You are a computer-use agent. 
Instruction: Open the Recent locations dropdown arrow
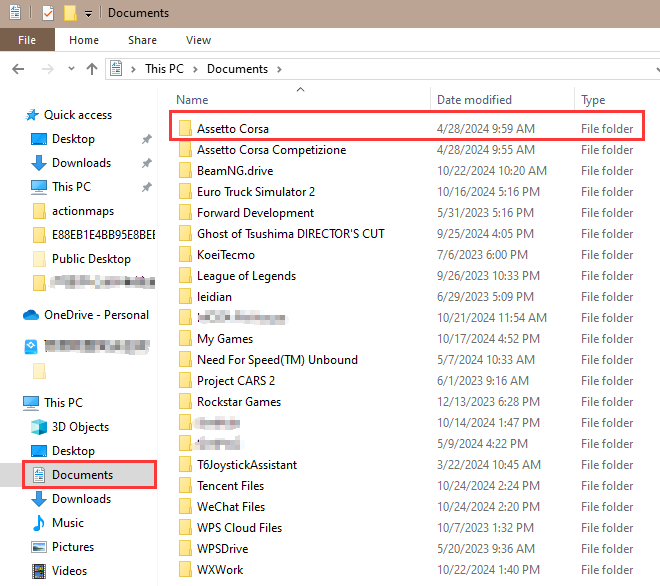pos(71,69)
